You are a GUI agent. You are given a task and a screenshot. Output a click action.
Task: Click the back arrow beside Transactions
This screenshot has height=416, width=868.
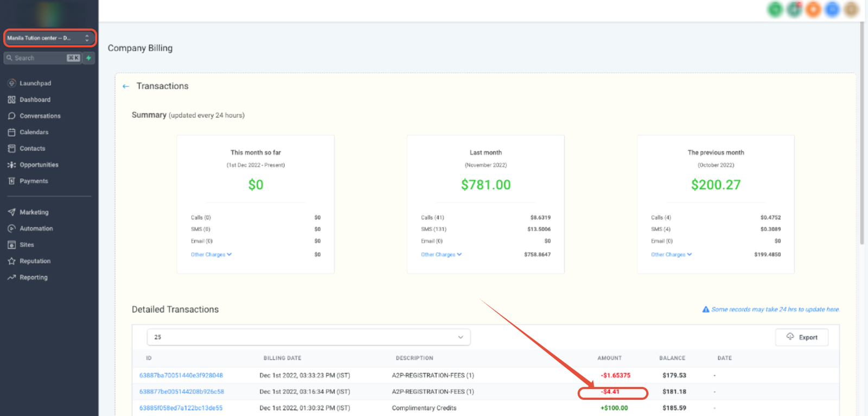click(126, 86)
